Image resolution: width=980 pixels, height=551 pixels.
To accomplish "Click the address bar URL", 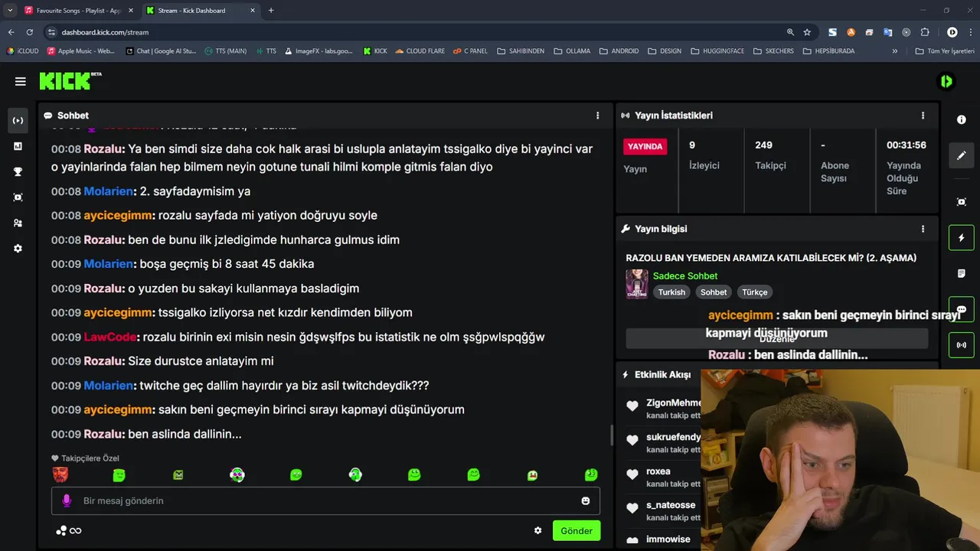I will (x=105, y=32).
